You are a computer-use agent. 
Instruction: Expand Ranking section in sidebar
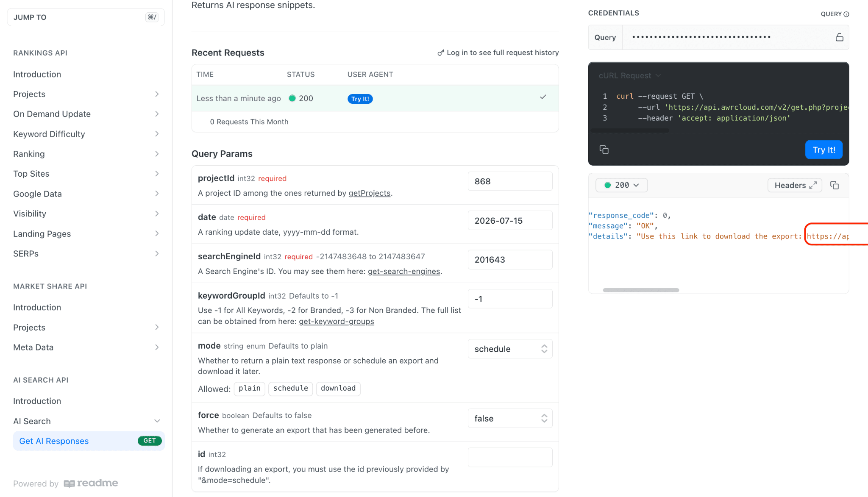[x=157, y=154]
